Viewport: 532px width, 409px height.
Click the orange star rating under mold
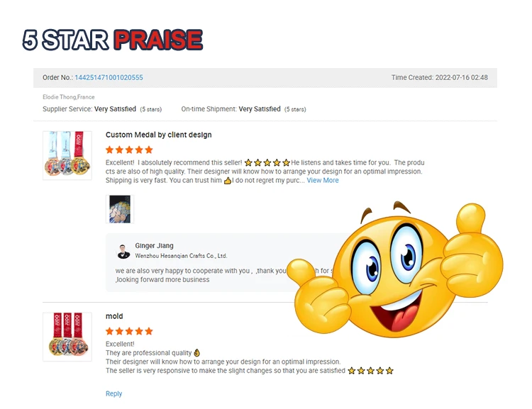129,331
